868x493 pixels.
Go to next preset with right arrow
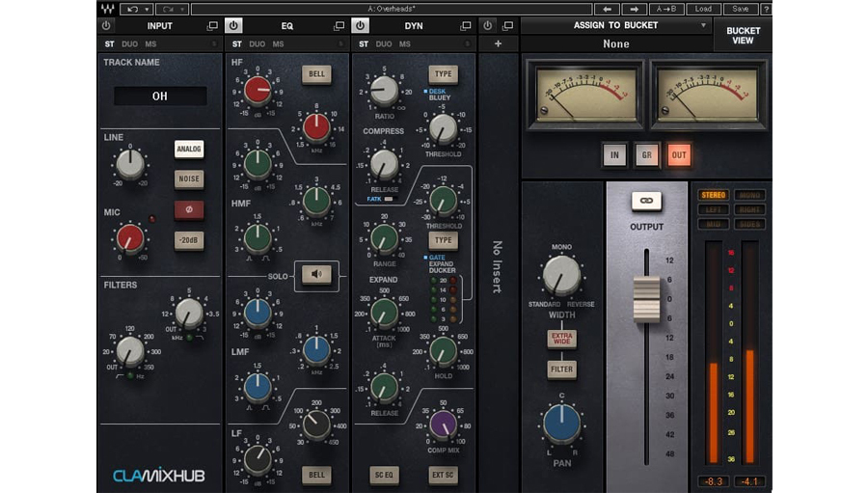point(635,9)
